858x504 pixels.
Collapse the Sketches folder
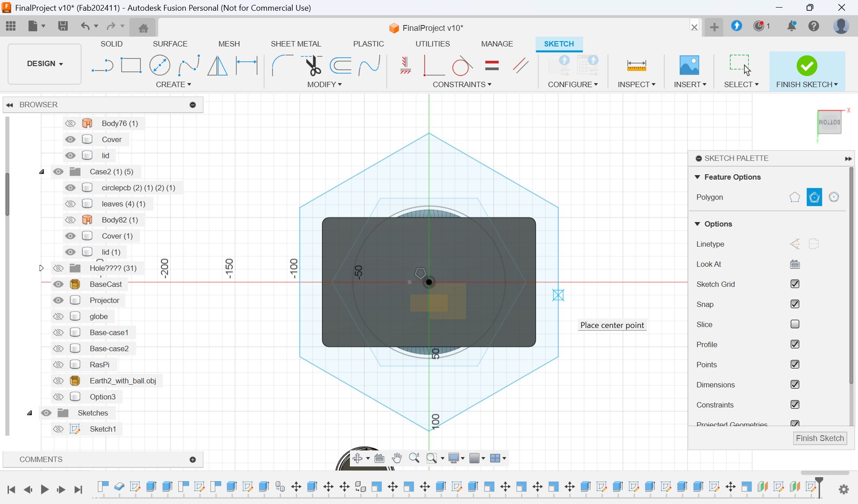click(29, 413)
